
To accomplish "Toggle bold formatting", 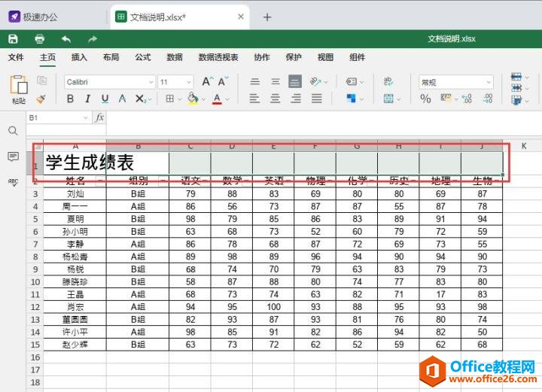I will point(70,99).
